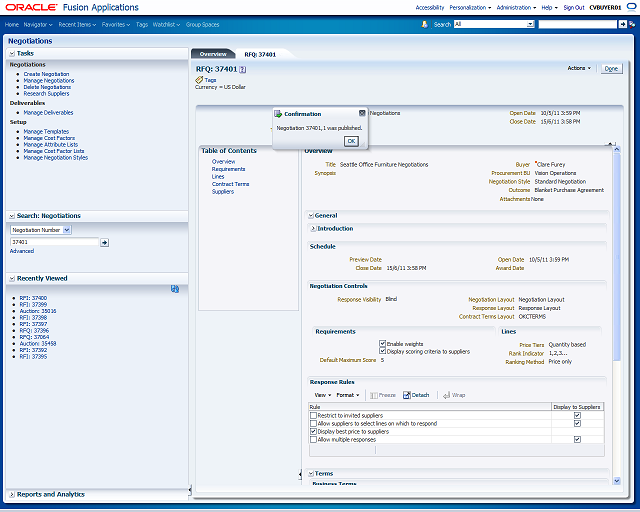Click the Home link in navigation bar
The height and width of the screenshot is (512, 640).
pyautogui.click(x=12, y=24)
